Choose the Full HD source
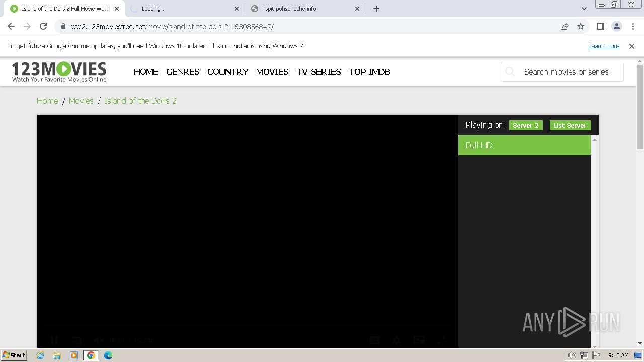This screenshot has width=644, height=362. (524, 145)
